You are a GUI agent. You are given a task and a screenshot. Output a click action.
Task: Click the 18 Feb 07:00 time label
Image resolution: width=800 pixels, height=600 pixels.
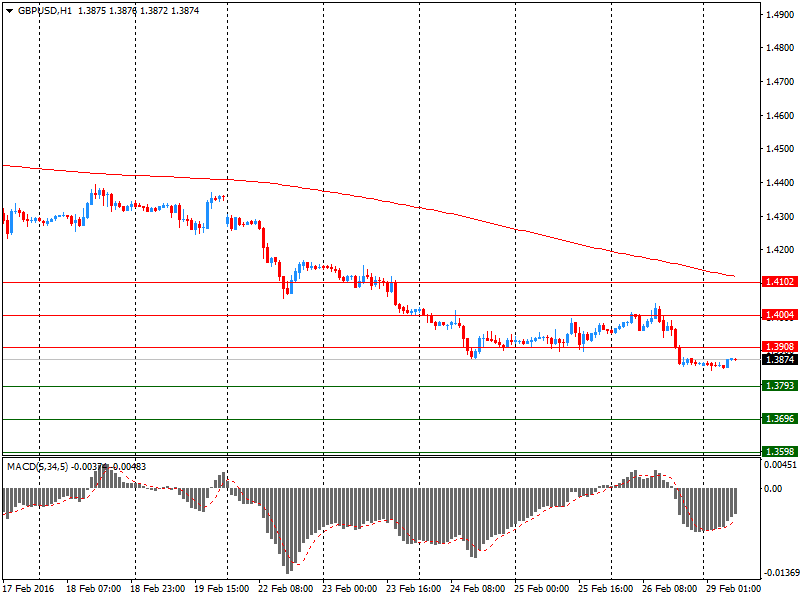(x=93, y=588)
